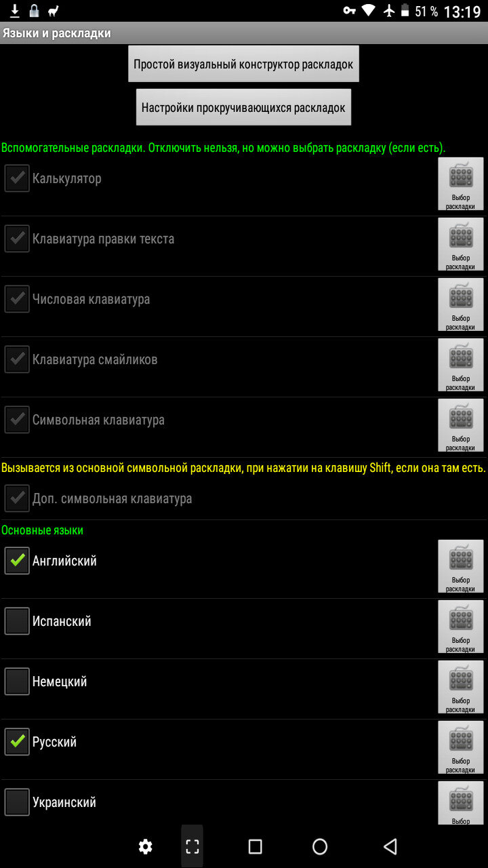Enable the Испанский language checkbox
The height and width of the screenshot is (868, 488).
pos(17,621)
